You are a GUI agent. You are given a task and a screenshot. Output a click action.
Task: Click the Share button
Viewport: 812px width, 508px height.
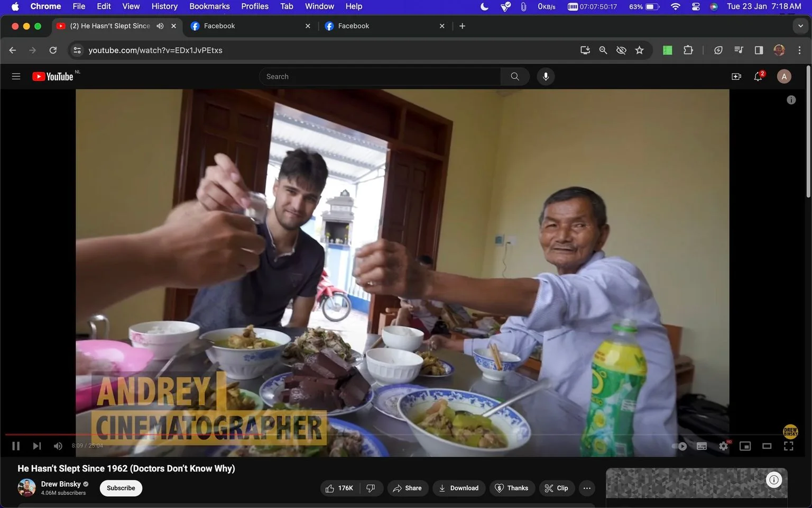408,488
